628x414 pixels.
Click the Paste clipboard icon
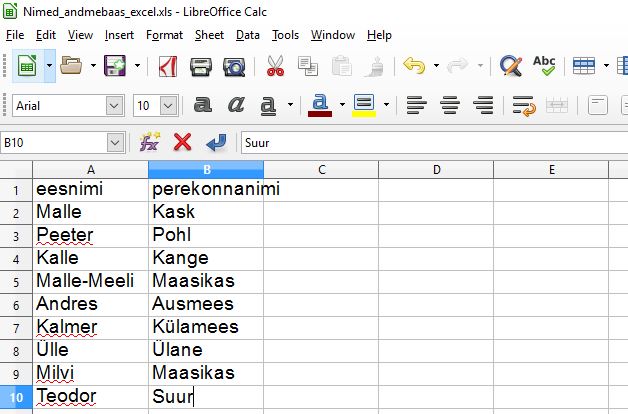[x=342, y=66]
